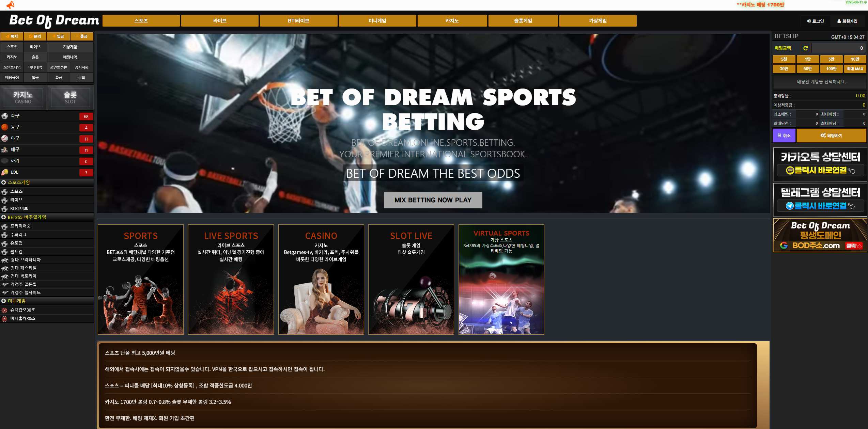Open the SLOT LIVE promo card
This screenshot has height=429, width=868.
tap(411, 280)
